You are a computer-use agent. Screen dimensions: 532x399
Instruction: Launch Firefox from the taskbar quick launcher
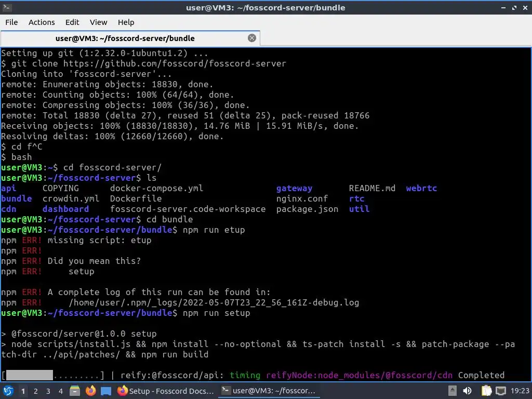click(x=90, y=391)
